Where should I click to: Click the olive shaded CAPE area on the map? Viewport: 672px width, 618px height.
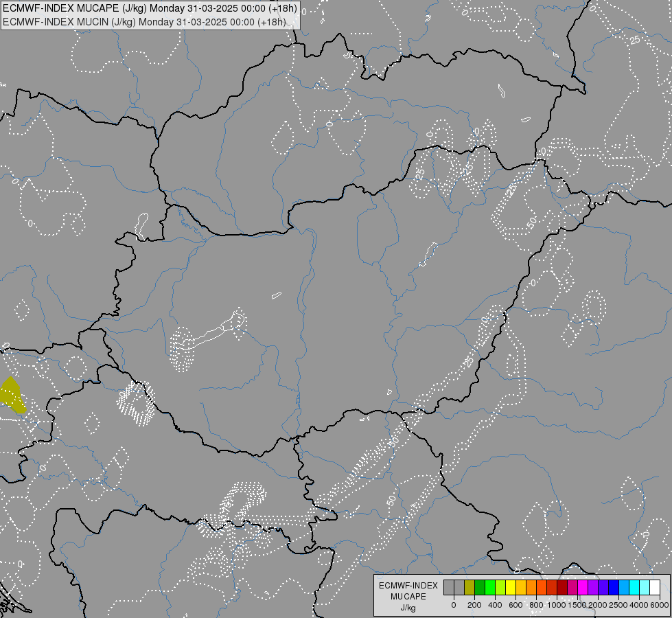click(x=12, y=396)
